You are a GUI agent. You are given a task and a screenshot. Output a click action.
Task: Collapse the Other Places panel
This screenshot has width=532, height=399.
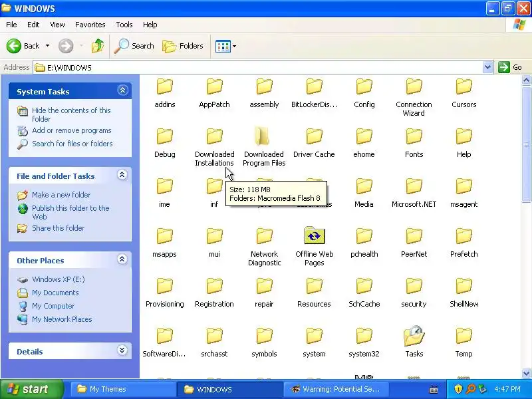pyautogui.click(x=122, y=259)
